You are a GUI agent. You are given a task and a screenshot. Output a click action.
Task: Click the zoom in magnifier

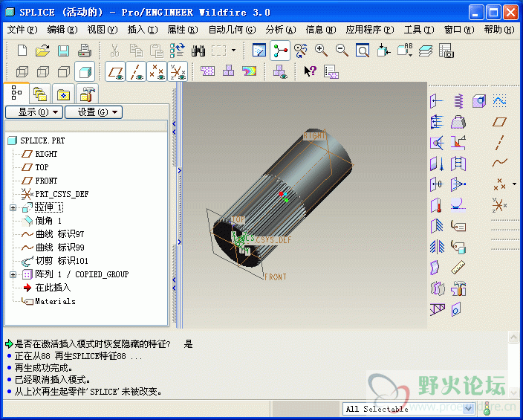tap(321, 51)
